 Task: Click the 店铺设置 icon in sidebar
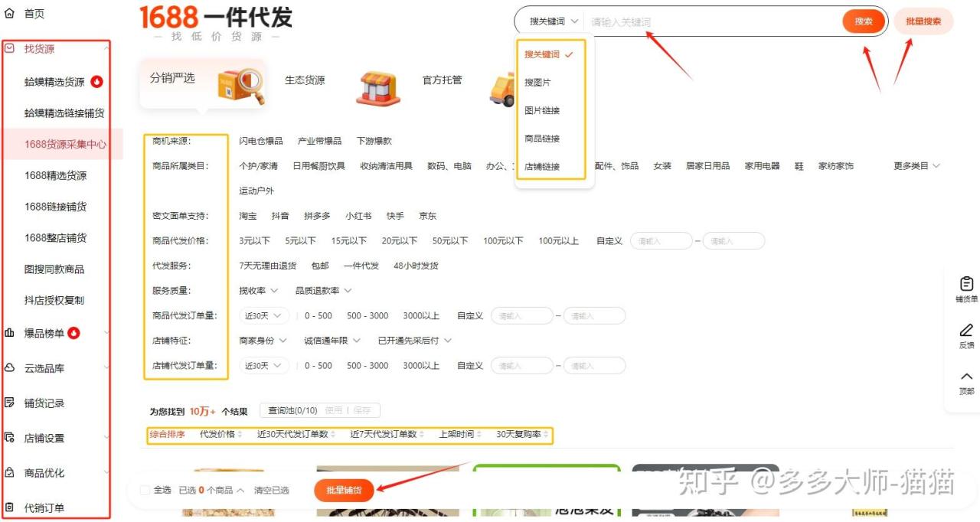(x=9, y=438)
